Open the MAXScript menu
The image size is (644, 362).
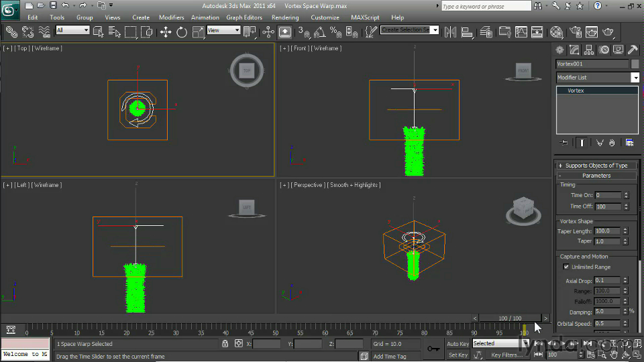click(365, 17)
